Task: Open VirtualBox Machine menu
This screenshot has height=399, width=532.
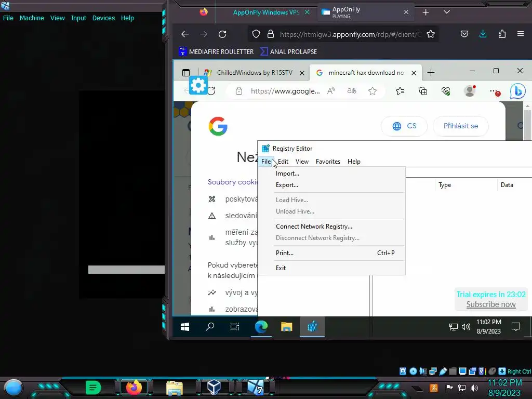Action: coord(32,18)
